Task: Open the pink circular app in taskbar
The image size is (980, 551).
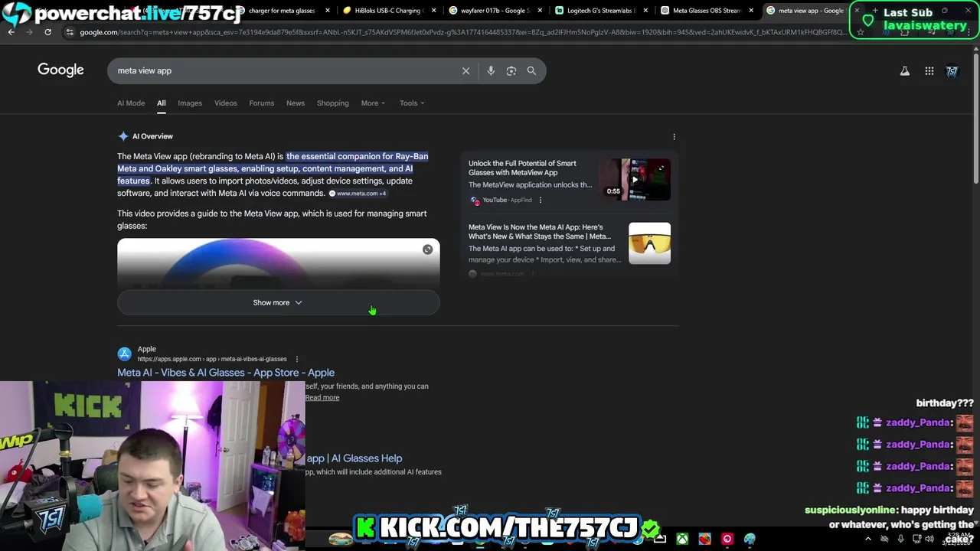Action: (727, 539)
